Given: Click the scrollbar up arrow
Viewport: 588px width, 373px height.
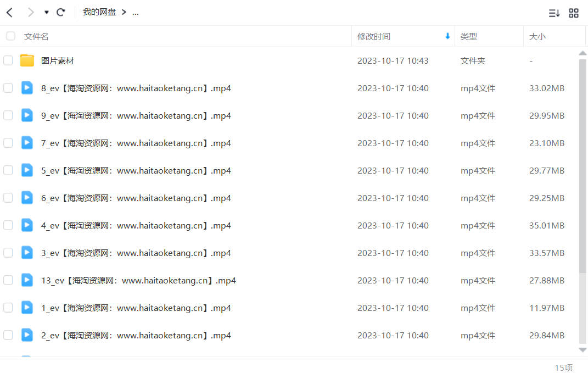Looking at the screenshot, I should 583,53.
